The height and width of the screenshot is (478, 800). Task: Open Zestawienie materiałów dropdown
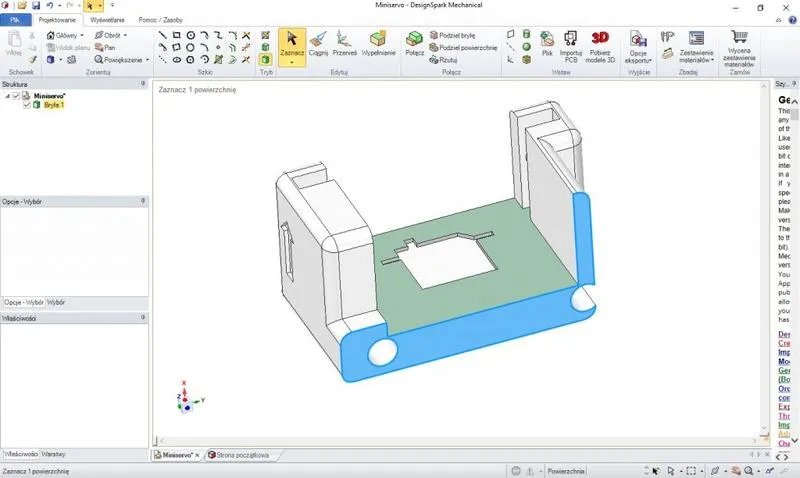point(696,46)
